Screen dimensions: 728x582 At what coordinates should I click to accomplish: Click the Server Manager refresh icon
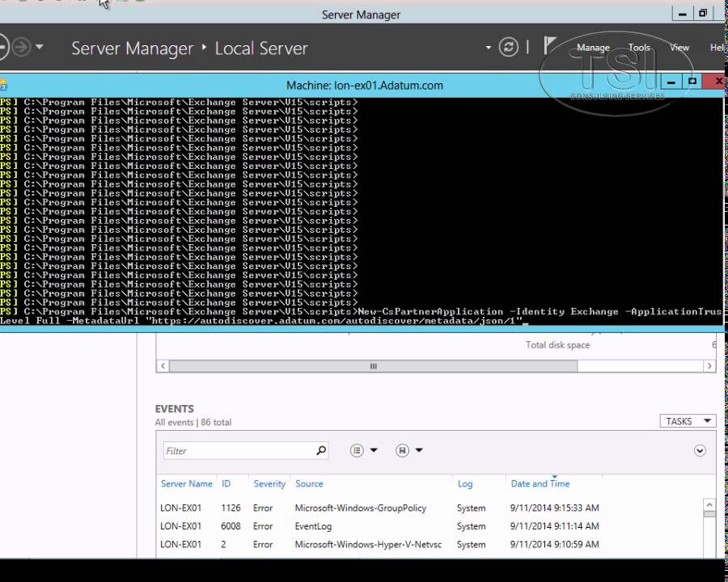(509, 48)
